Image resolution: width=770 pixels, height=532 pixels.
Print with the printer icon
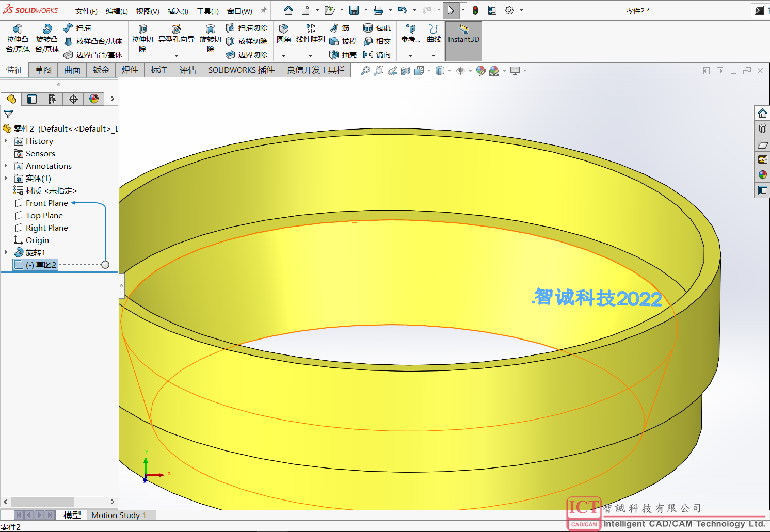click(378, 10)
